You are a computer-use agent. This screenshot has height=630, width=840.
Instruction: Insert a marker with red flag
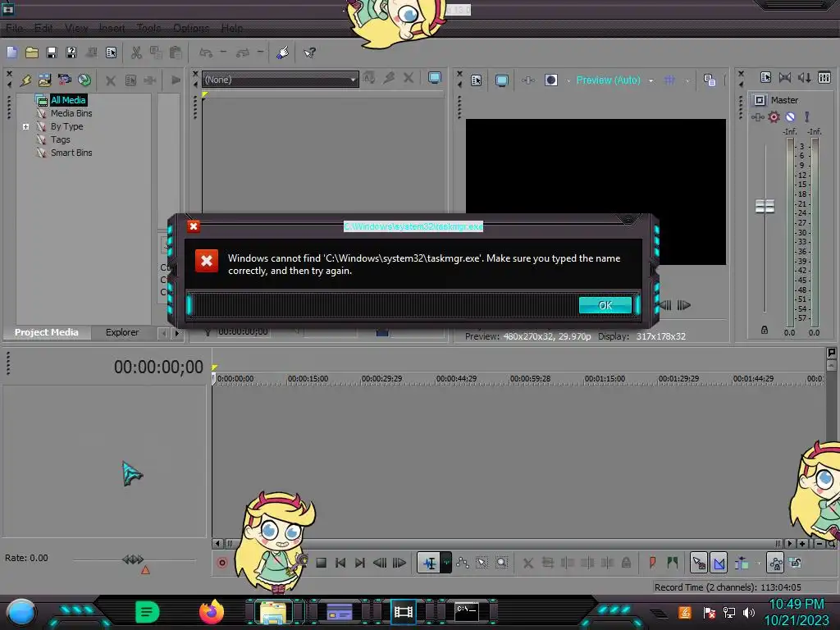pos(652,563)
